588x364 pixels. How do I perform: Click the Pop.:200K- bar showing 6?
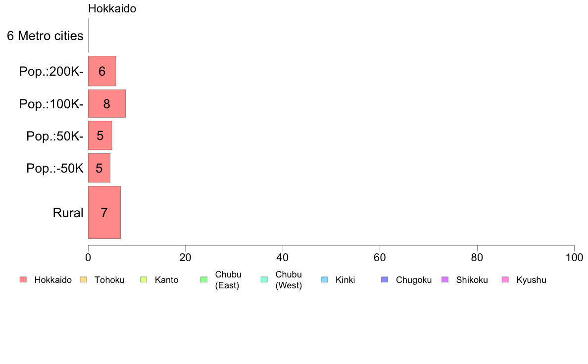tap(102, 71)
